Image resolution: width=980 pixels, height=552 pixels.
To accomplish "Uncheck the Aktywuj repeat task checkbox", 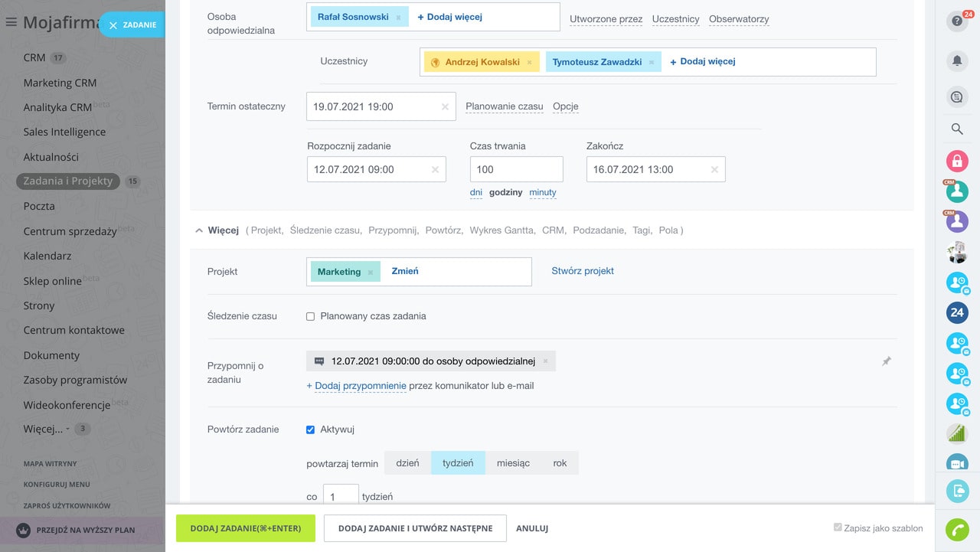I will (311, 430).
